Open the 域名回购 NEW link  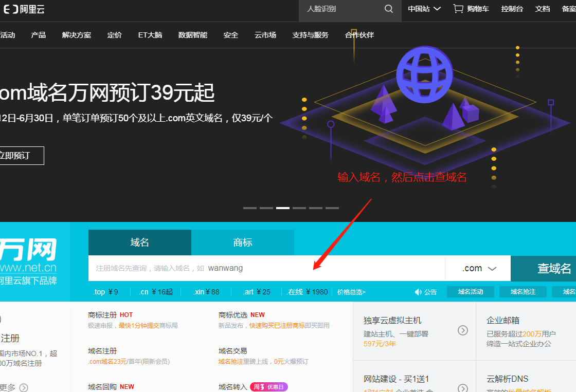(x=111, y=387)
